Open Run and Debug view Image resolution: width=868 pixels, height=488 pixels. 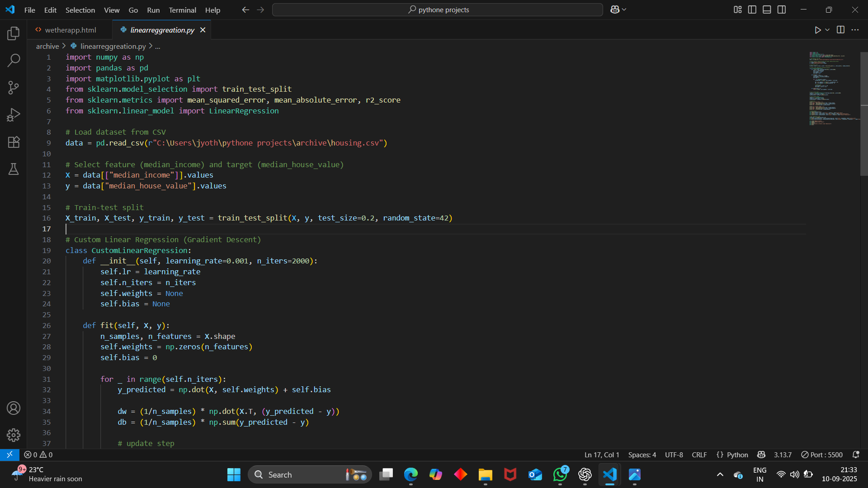tap(14, 115)
